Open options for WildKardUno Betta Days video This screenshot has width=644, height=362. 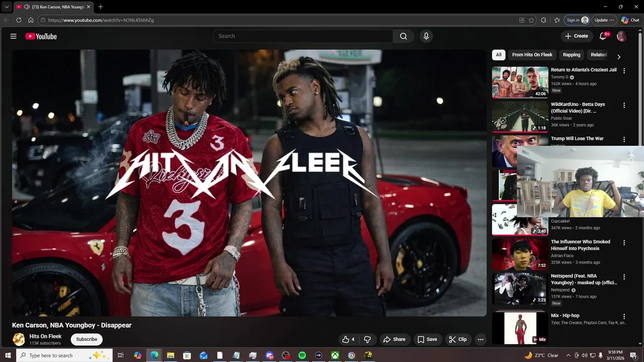pos(624,106)
